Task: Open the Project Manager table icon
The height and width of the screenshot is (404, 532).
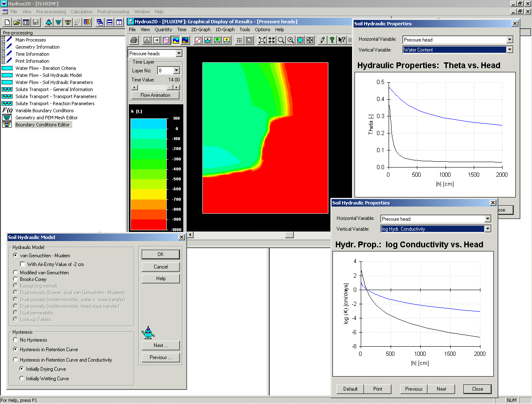Action: (x=26, y=22)
